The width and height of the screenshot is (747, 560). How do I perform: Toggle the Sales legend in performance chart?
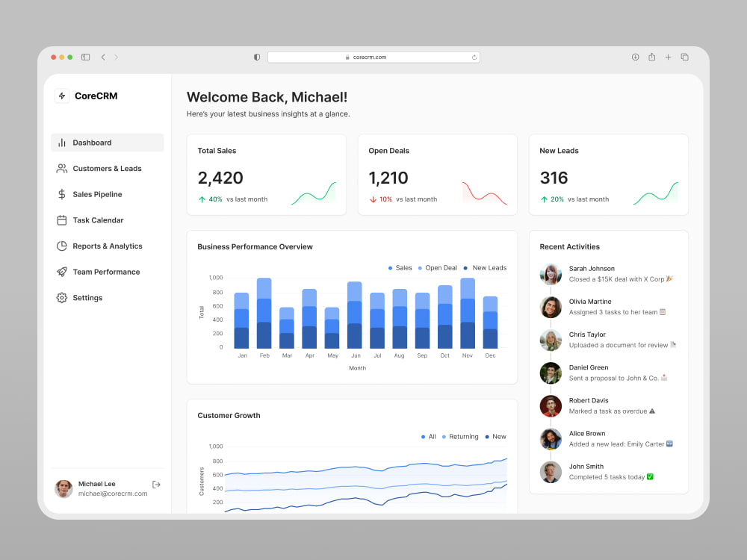click(x=400, y=268)
